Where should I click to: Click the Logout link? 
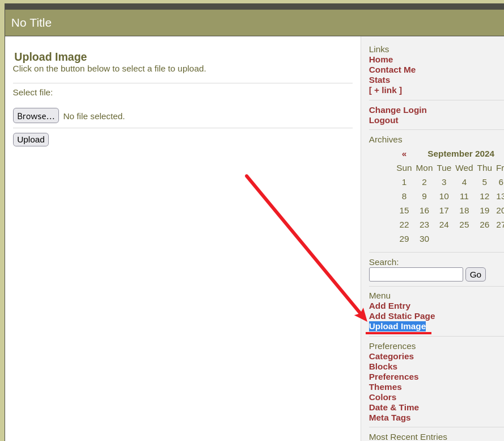pyautogui.click(x=383, y=120)
